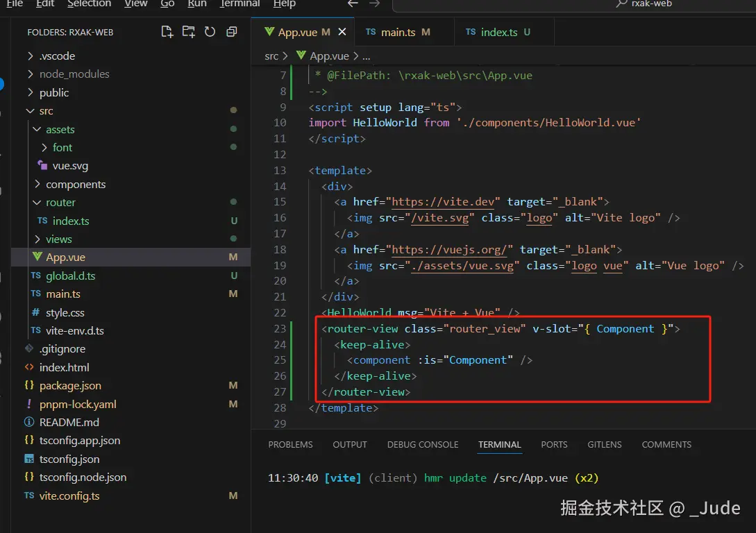The height and width of the screenshot is (533, 756).
Task: Open package.json from the file tree
Action: [69, 386]
